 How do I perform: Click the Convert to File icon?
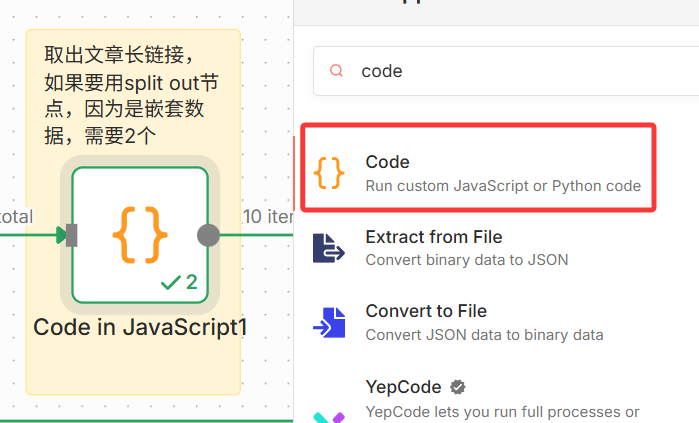tap(329, 323)
